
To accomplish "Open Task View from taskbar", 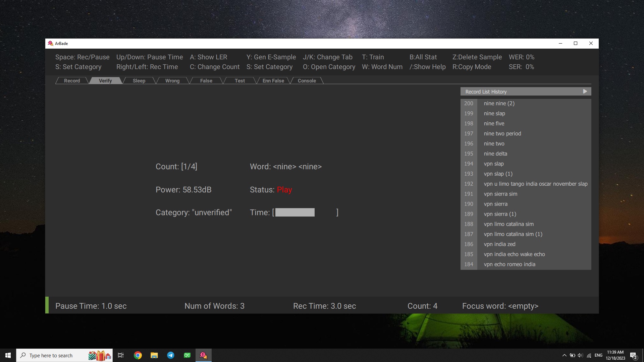I will coord(121,355).
